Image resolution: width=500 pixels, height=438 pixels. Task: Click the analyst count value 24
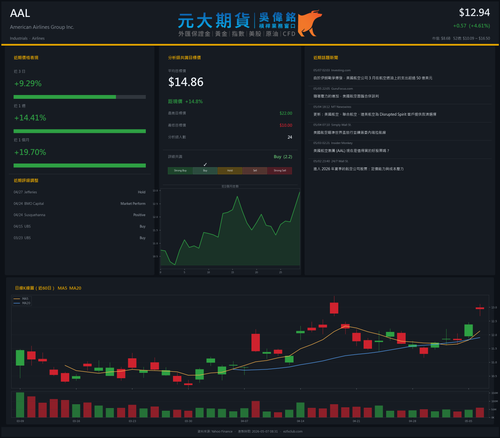coord(290,137)
